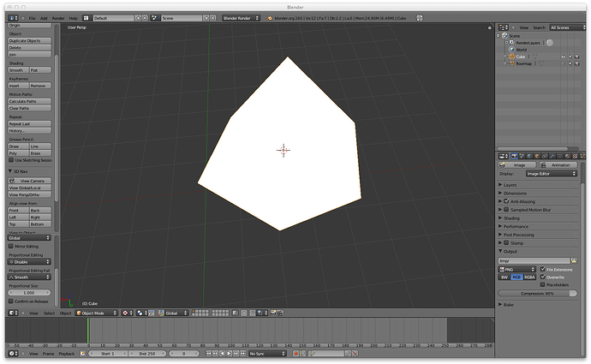The width and height of the screenshot is (591, 364).
Task: Select the RGBA color mode button
Action: coord(529,277)
